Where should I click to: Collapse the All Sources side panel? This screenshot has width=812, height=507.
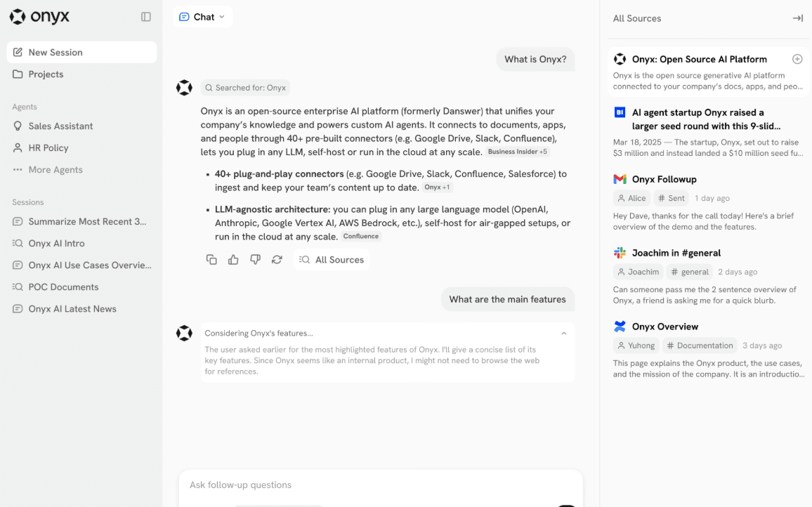797,18
